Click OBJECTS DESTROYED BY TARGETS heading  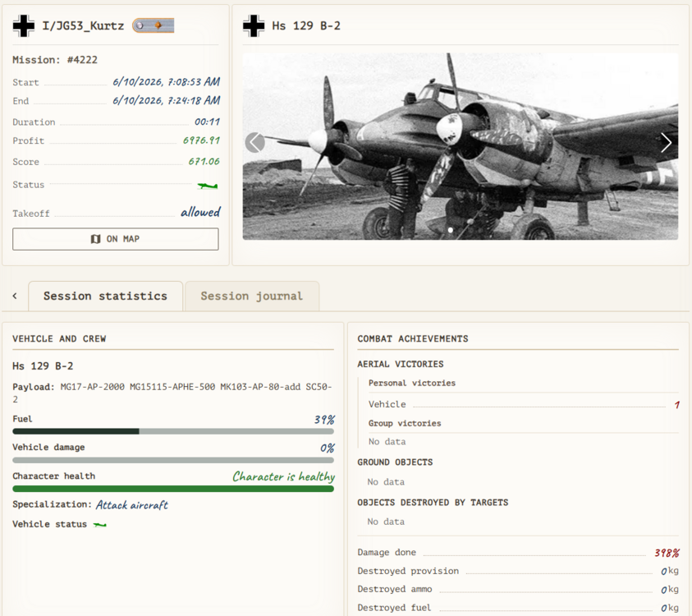433,502
